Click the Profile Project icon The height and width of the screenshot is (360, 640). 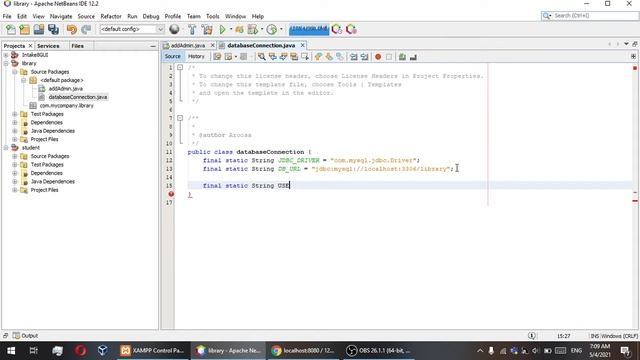coord(271,29)
